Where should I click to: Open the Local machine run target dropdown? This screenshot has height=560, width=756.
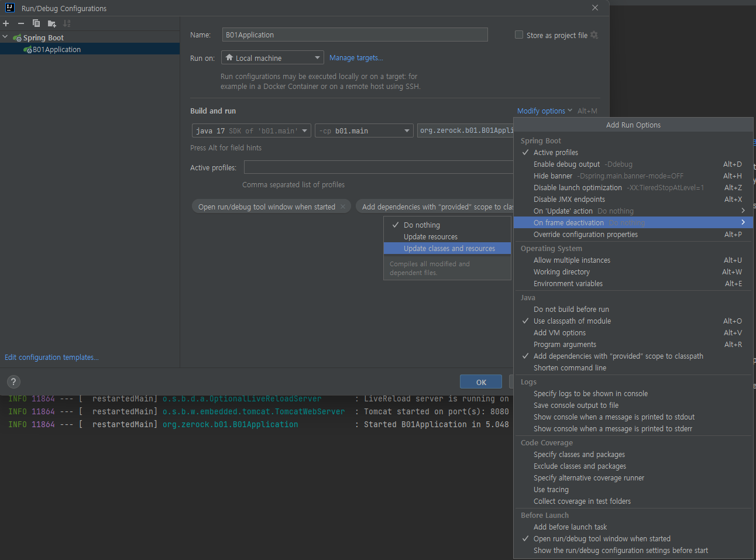272,58
